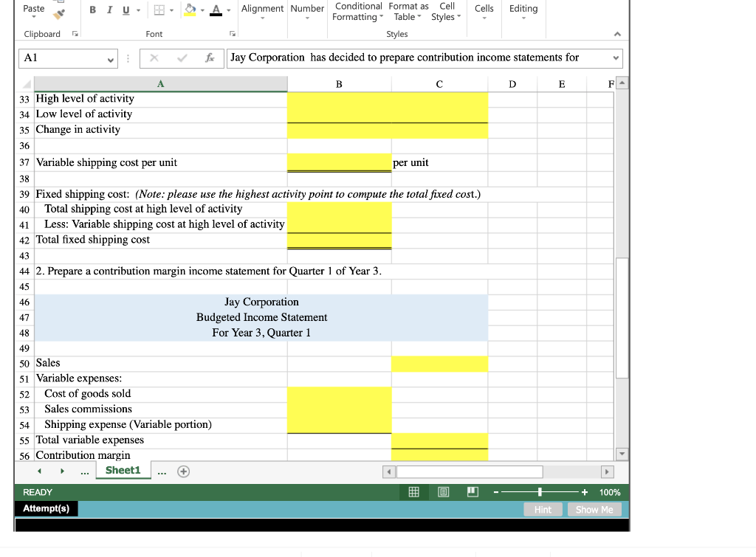The width and height of the screenshot is (756, 557).
Task: Open the Font dialog launcher
Action: click(231, 34)
